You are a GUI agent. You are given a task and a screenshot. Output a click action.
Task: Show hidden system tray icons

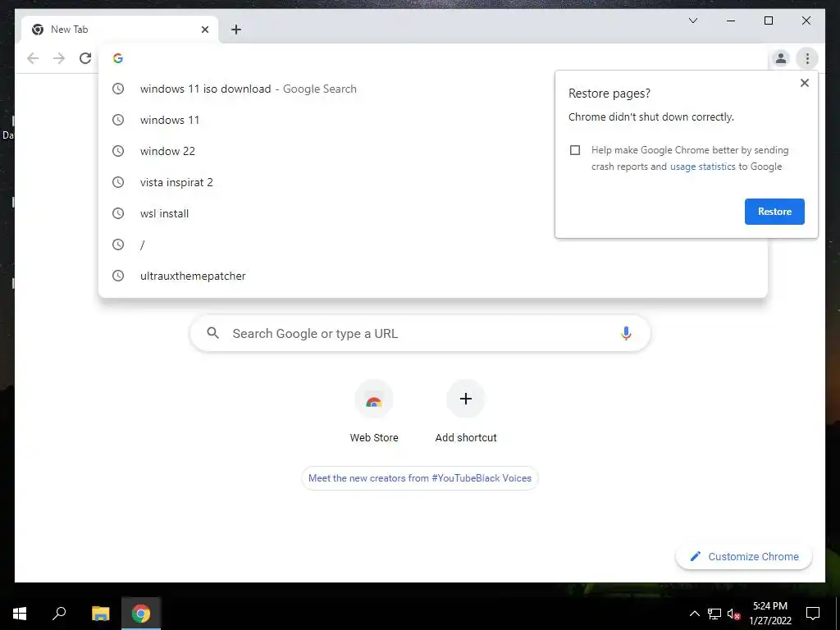click(694, 614)
